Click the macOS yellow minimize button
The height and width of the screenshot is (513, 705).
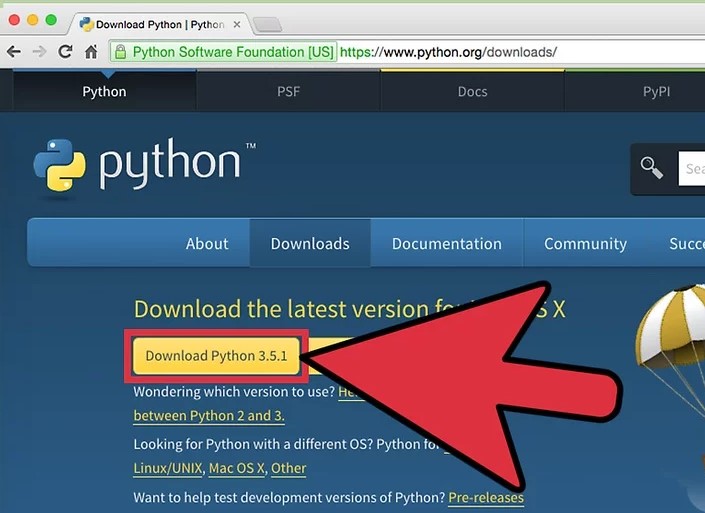click(x=33, y=20)
